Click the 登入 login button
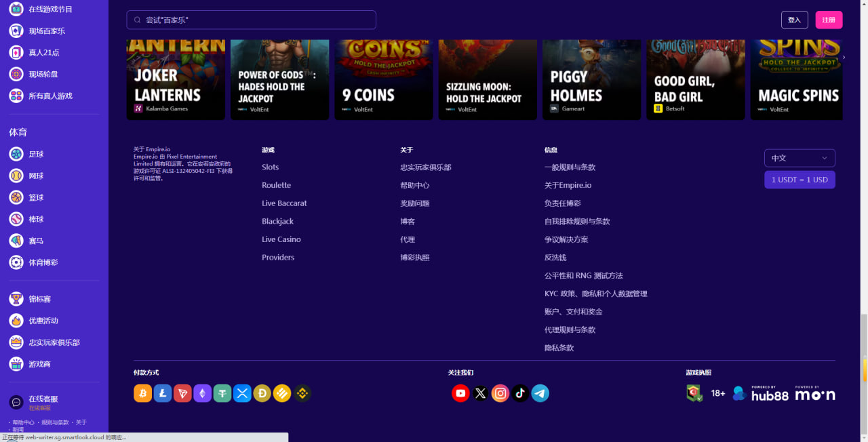Screen dimensions: 868x442 coord(795,20)
